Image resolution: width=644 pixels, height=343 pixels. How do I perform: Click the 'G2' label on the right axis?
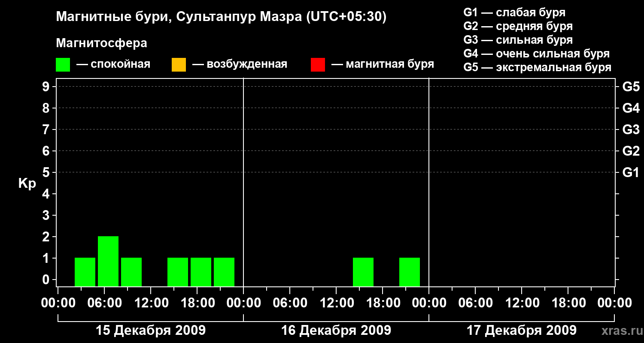tap(631, 151)
